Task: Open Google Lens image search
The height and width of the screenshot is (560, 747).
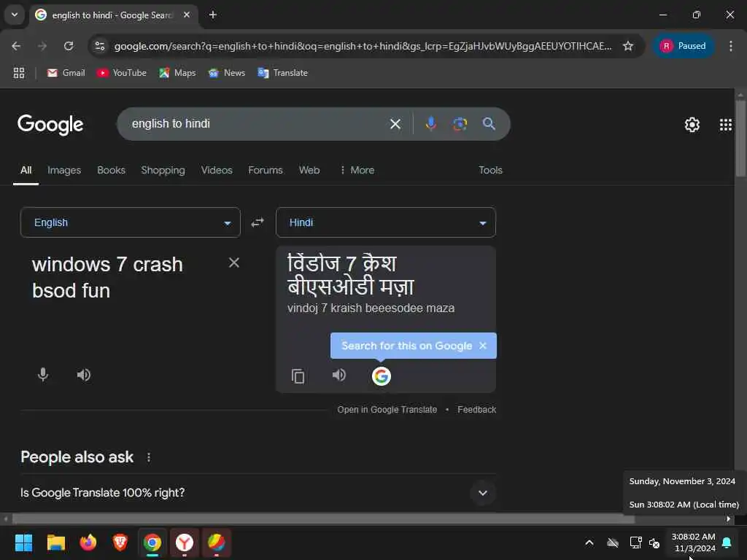Action: [x=460, y=124]
